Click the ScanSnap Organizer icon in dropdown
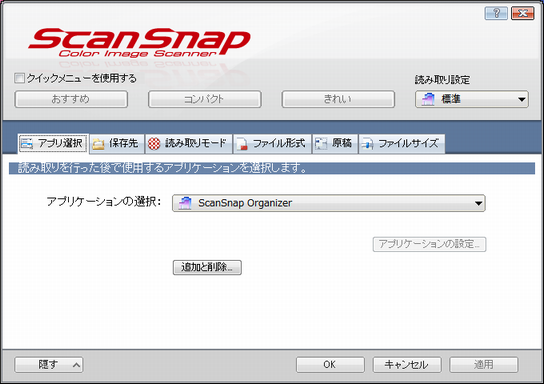The height and width of the screenshot is (384, 544). [x=185, y=203]
